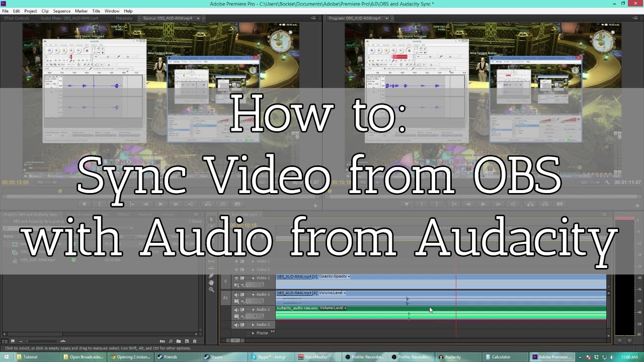The height and width of the screenshot is (362, 644).
Task: Click left solo button under audio meters
Action: [620, 340]
